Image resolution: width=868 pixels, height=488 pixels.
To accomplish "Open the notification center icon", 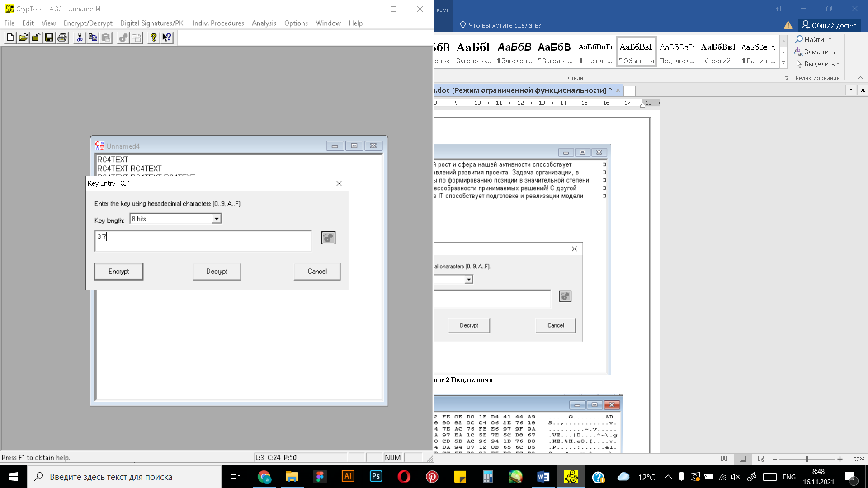I will (850, 477).
